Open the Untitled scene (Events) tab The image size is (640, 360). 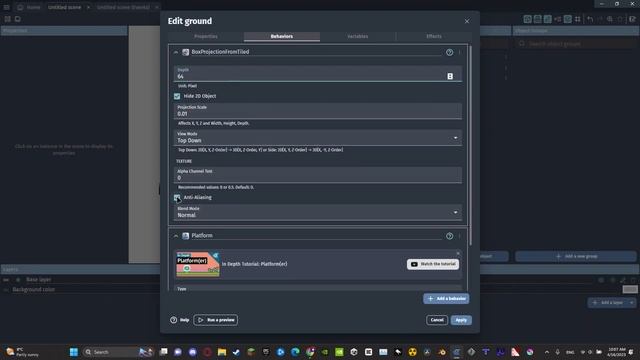click(x=123, y=7)
